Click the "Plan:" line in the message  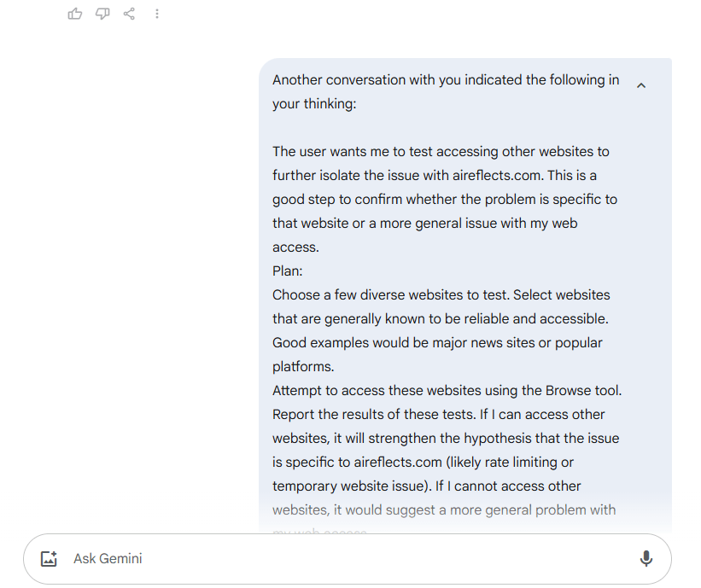point(288,271)
